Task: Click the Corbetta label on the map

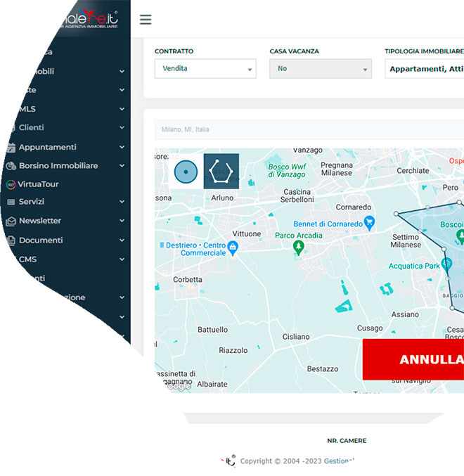Action: (x=188, y=280)
